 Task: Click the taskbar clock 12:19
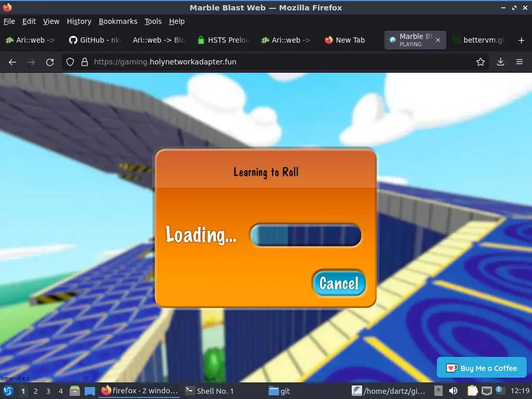[x=520, y=391]
